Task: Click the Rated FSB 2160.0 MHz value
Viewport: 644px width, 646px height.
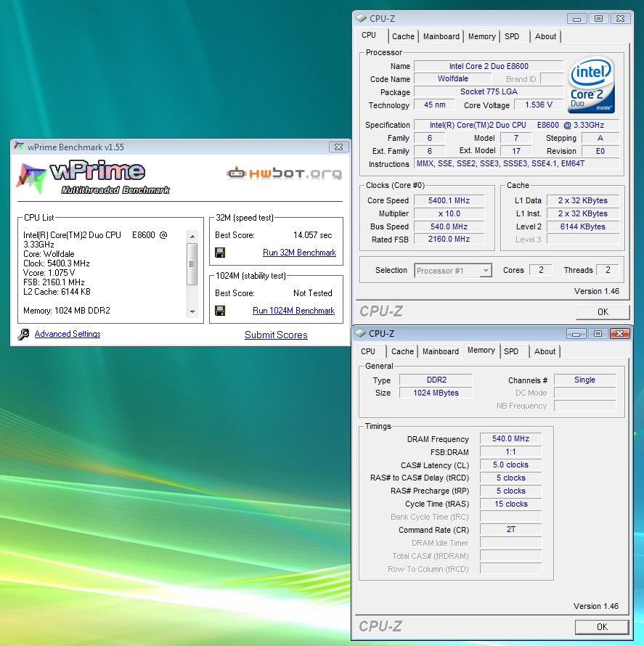Action: point(449,239)
